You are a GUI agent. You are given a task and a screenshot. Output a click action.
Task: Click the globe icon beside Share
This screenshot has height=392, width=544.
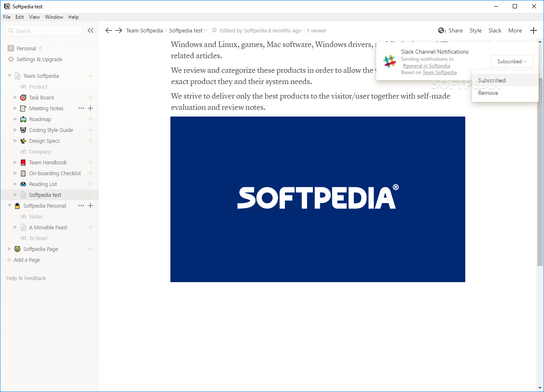click(441, 30)
